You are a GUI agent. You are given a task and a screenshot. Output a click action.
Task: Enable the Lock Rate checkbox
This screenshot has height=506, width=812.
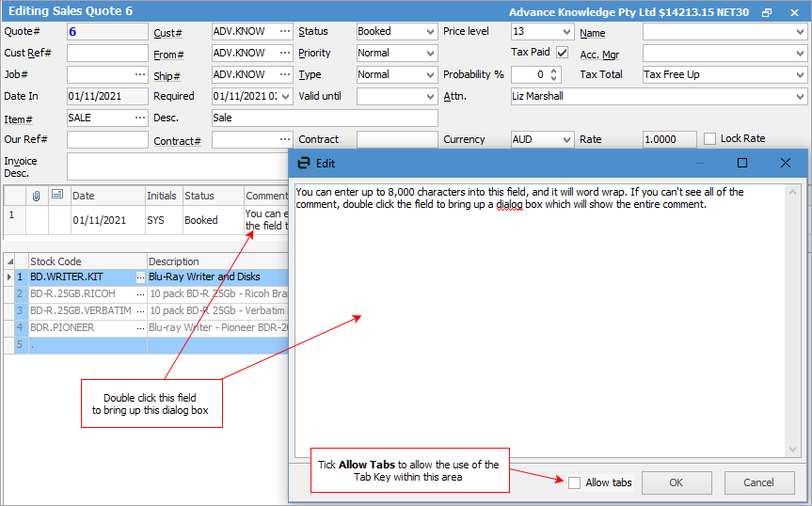click(710, 139)
